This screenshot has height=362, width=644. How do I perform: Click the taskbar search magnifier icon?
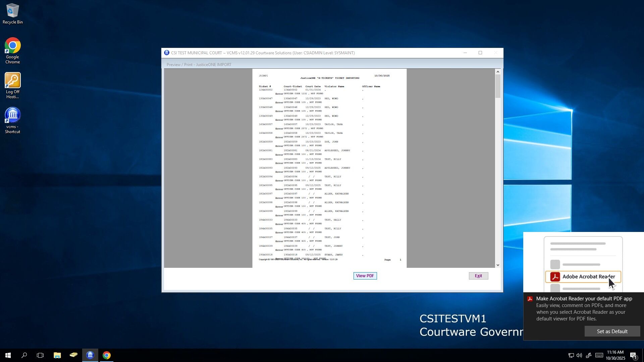(x=24, y=355)
